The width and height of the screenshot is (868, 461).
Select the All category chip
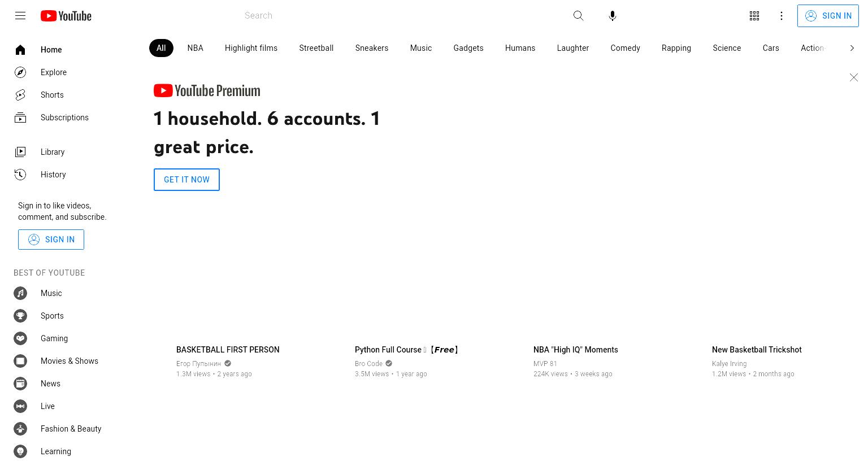pyautogui.click(x=161, y=48)
